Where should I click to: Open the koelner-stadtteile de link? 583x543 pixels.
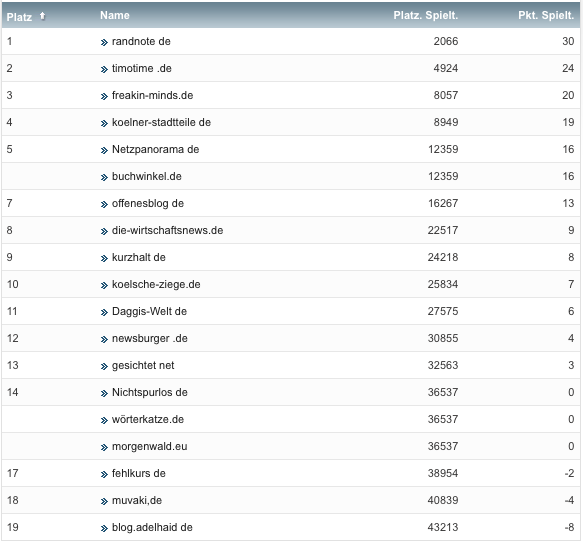tap(161, 122)
